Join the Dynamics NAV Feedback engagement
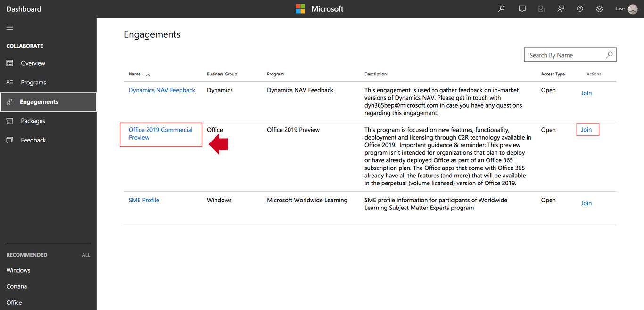644x310 pixels. click(x=586, y=93)
